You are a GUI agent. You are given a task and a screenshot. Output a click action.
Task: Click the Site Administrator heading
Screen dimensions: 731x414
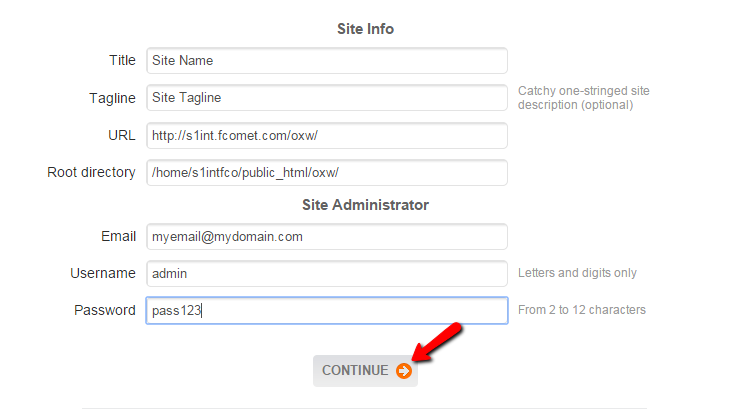365,205
